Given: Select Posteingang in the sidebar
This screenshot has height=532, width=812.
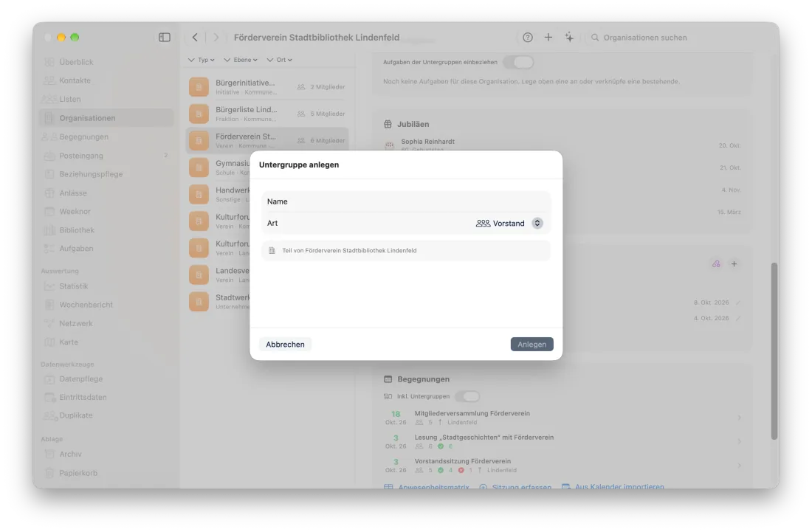Looking at the screenshot, I should 106,156.
